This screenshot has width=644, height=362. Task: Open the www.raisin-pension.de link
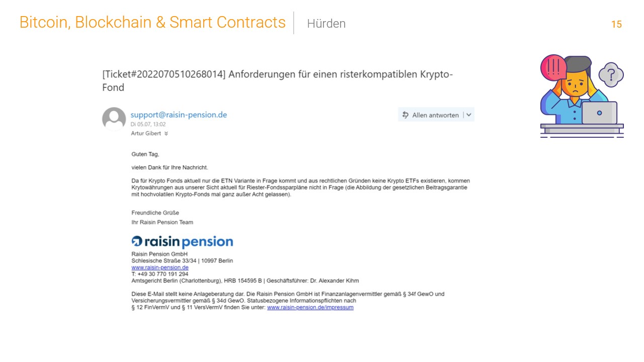(160, 267)
